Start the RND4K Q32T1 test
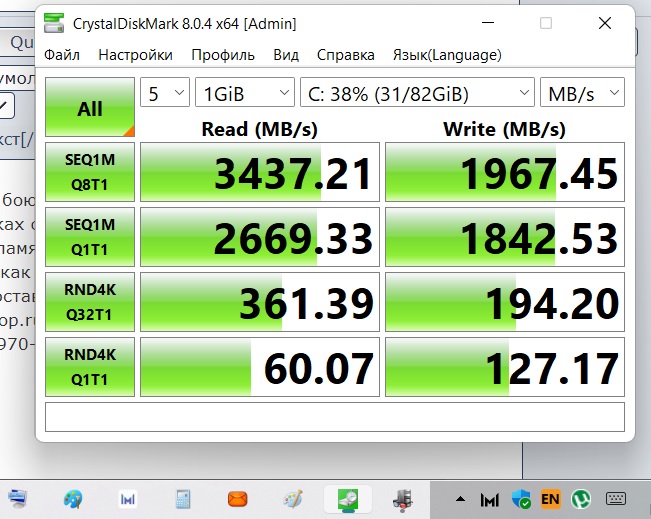 90,302
